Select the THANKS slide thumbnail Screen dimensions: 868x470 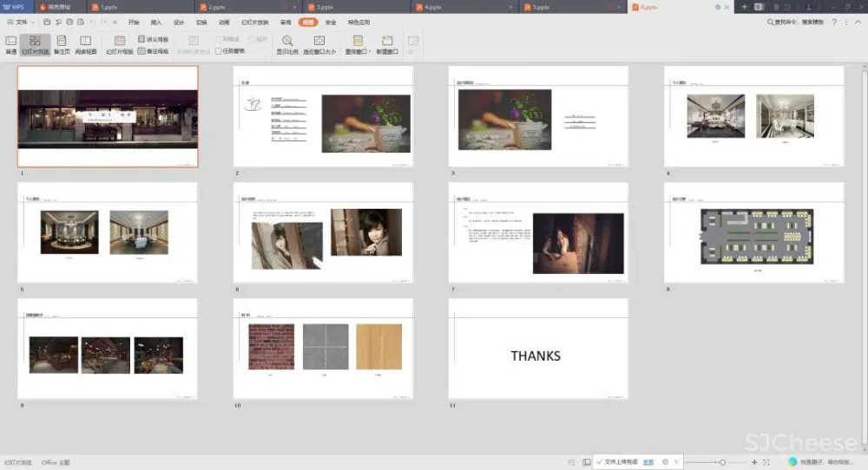click(538, 349)
